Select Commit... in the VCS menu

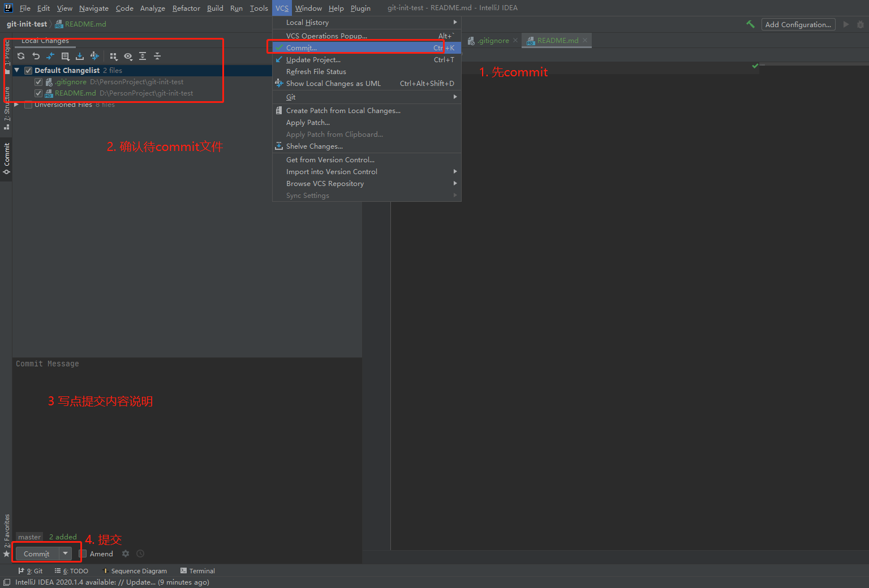coord(367,48)
